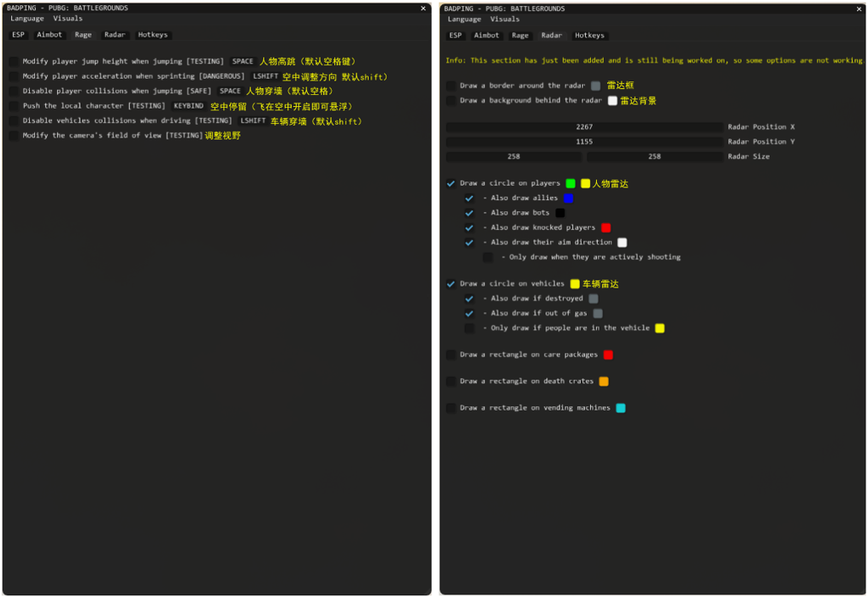Open the white aim direction color swatch

pyautogui.click(x=623, y=243)
